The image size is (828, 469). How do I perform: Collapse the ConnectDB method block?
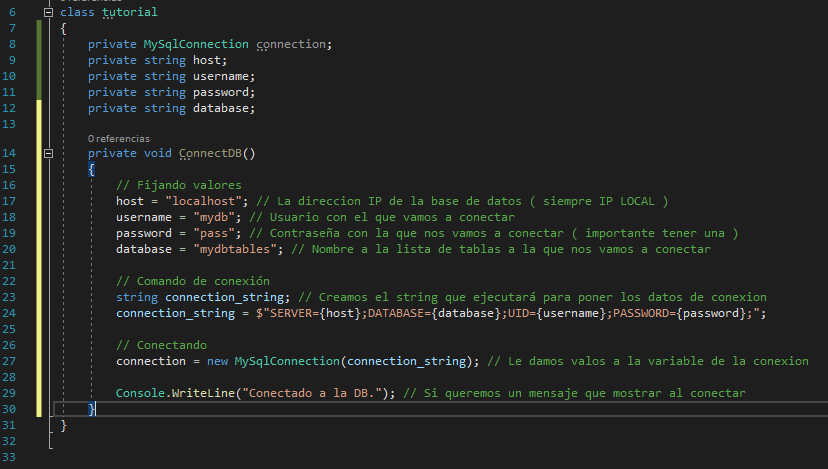pyautogui.click(x=48, y=153)
